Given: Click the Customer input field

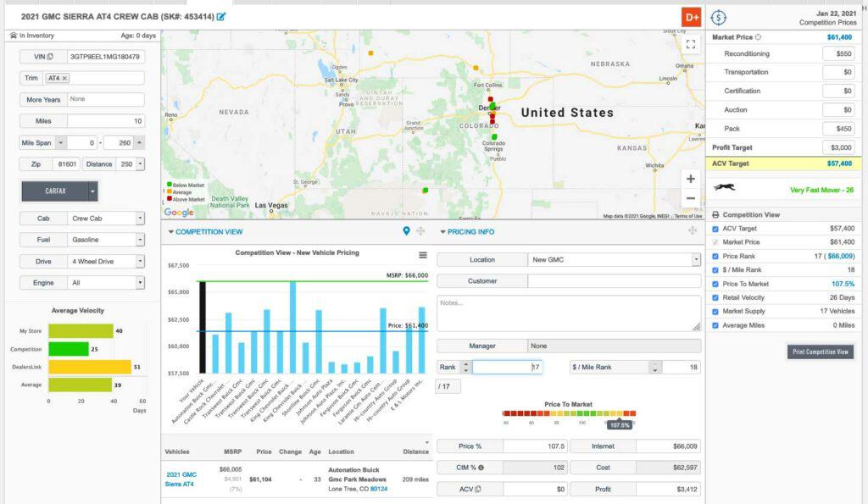Looking at the screenshot, I should coord(614,281).
